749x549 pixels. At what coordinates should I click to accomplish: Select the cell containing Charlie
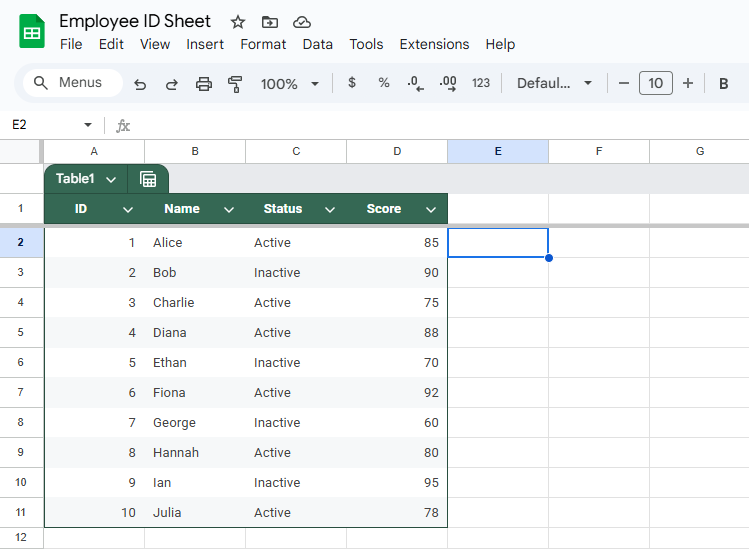pos(195,303)
